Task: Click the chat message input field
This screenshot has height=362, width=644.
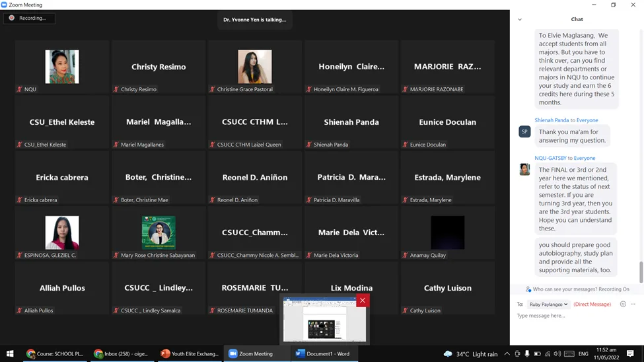Action: [575, 316]
